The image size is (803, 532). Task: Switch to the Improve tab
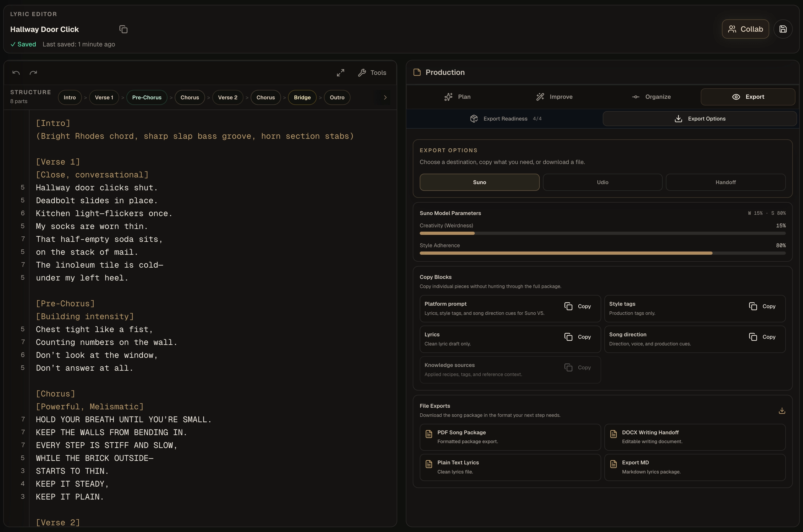click(x=554, y=97)
